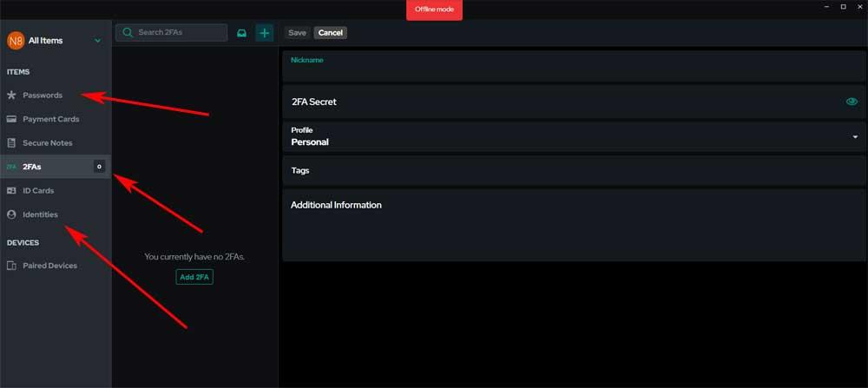The image size is (868, 388).
Task: Select the 2FAs sidebar item
Action: coord(56,167)
